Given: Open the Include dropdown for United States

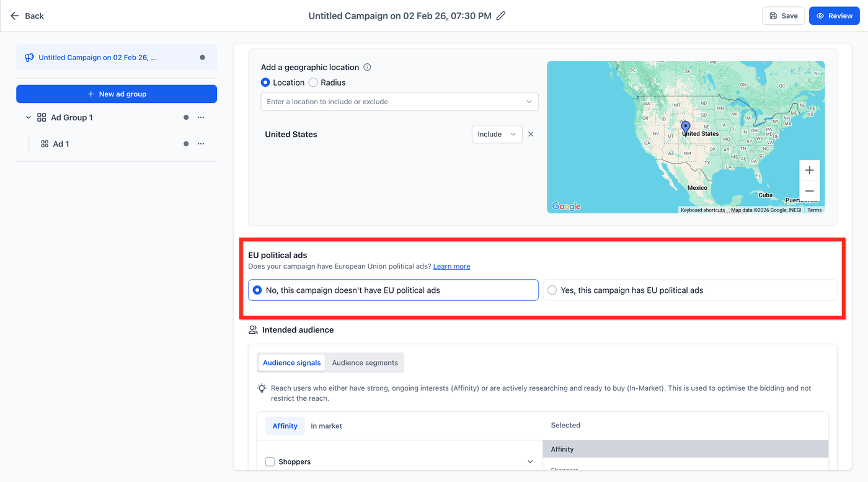Looking at the screenshot, I should [x=497, y=134].
